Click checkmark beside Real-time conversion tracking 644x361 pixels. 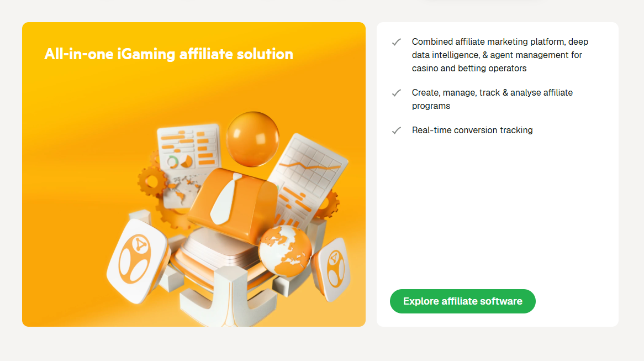pos(397,130)
